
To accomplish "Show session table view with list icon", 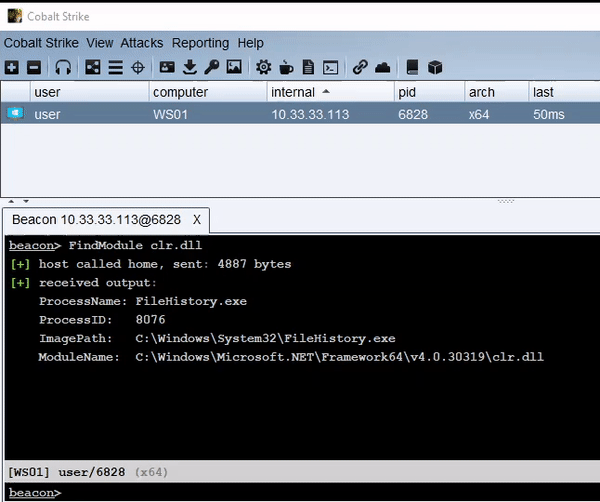I will click(x=116, y=68).
